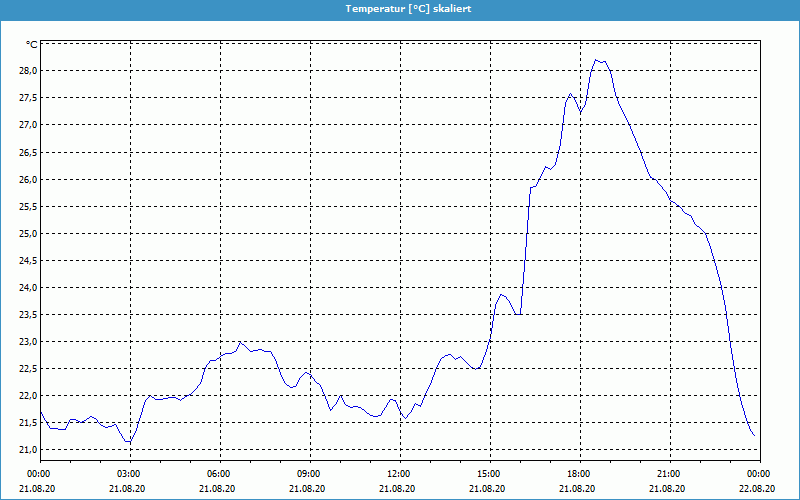Screen dimensions: 800x500
Task: Click the 25,5 y-axis tick label
Action: click(x=26, y=206)
